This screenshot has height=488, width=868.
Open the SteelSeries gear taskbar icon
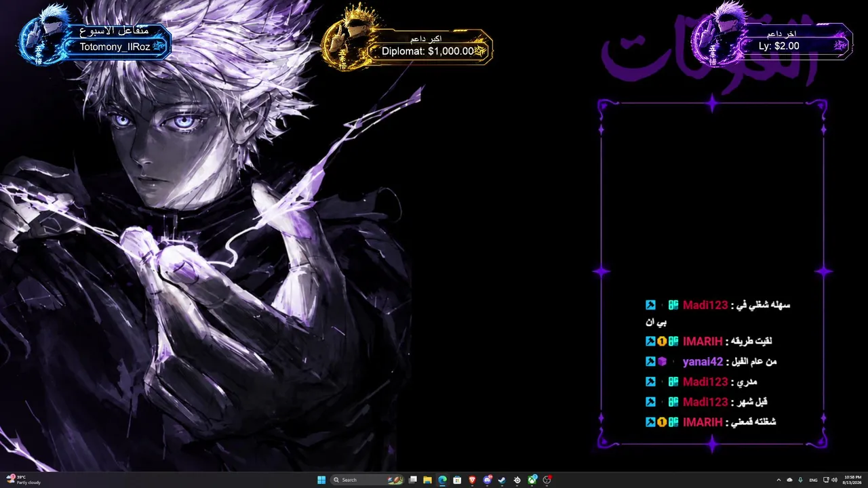(517, 480)
